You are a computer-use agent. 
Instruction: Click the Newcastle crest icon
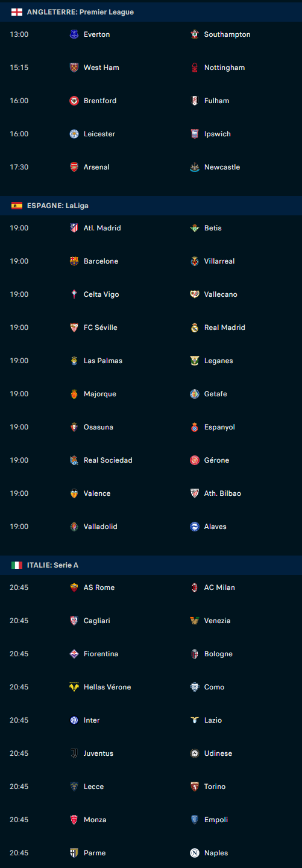click(195, 167)
